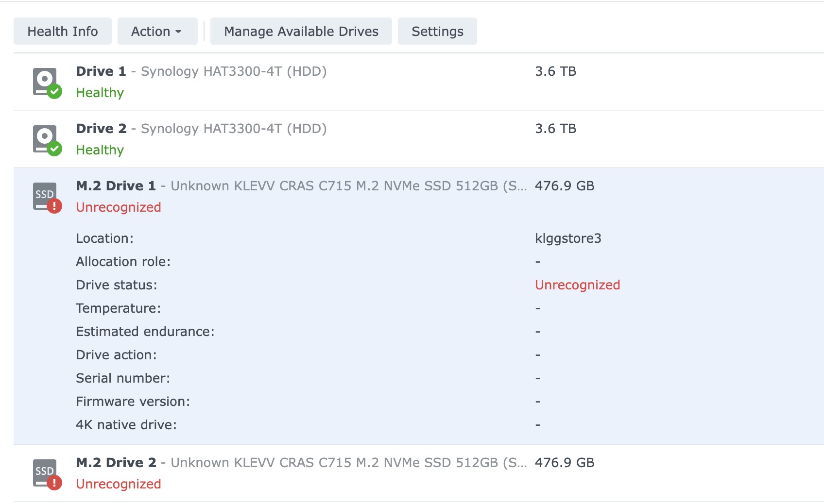Open the Action dropdown menu
This screenshot has width=824, height=504.
157,32
